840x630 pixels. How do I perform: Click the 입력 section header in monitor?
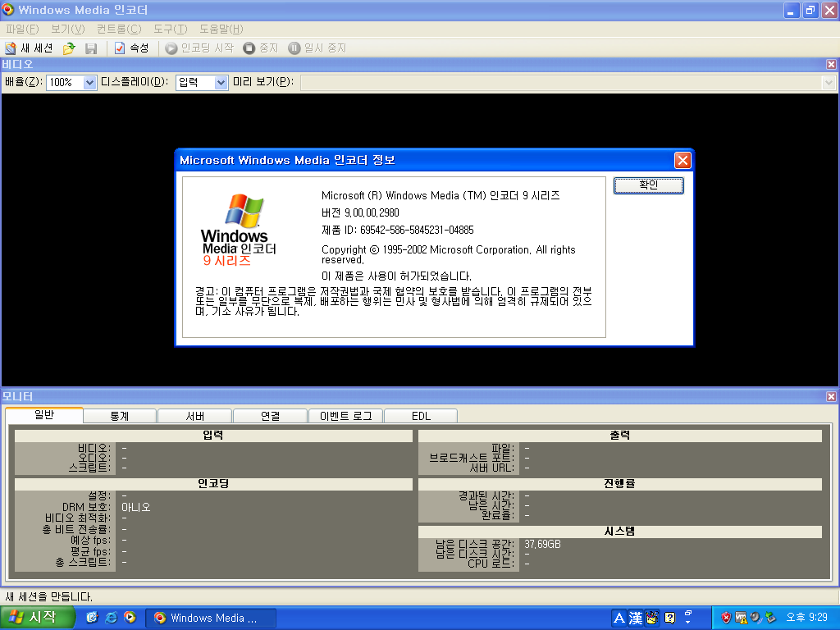coord(213,436)
